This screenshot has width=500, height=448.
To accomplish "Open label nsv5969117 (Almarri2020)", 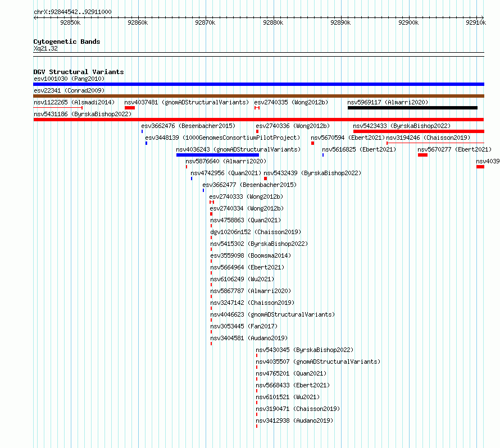I will point(388,102).
